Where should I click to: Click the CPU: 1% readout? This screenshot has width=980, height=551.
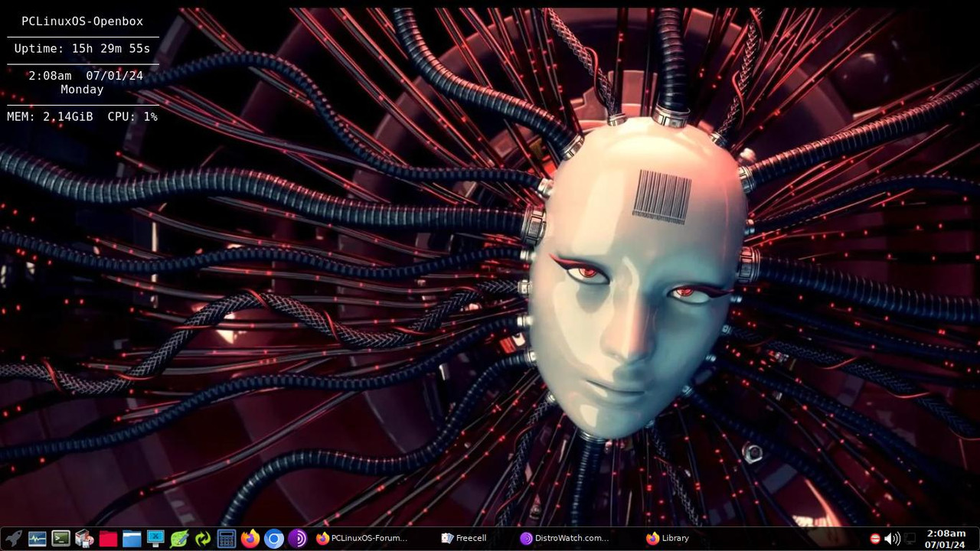point(132,116)
